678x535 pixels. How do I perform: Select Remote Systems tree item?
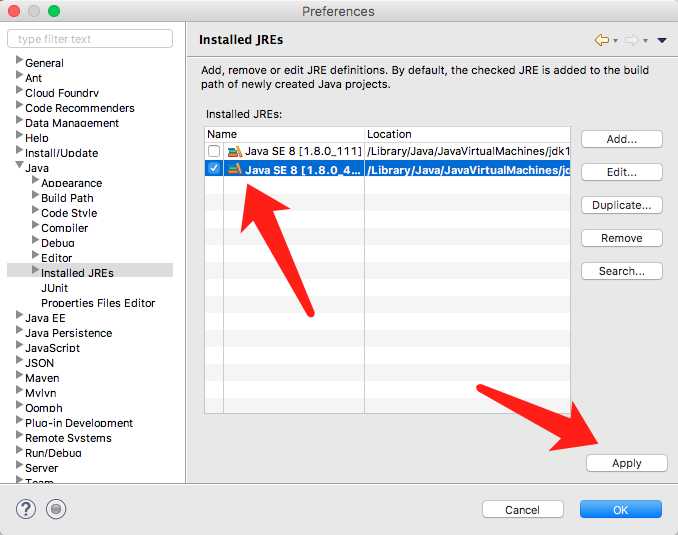pyautogui.click(x=68, y=438)
